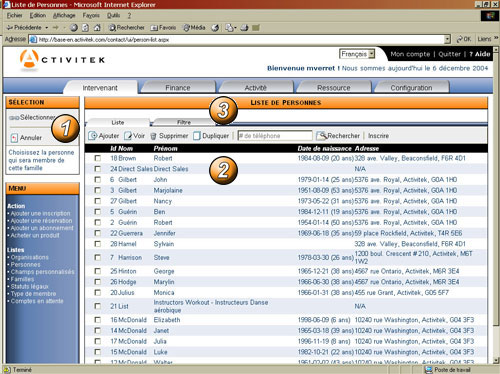Open browser history icon
The image size is (500, 374).
tap(215, 28)
